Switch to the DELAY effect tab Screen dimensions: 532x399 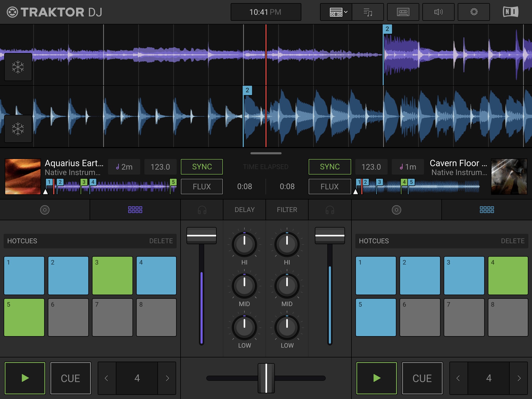244,210
